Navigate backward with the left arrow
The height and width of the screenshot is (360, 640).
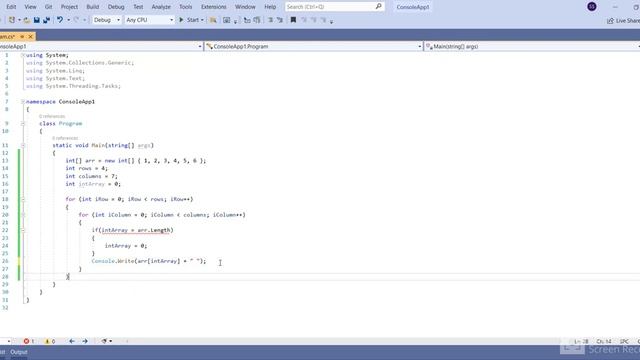pyautogui.click(x=72, y=341)
